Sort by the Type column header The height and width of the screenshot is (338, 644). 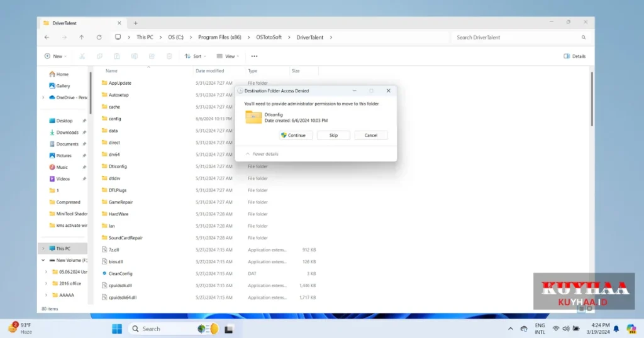click(252, 71)
